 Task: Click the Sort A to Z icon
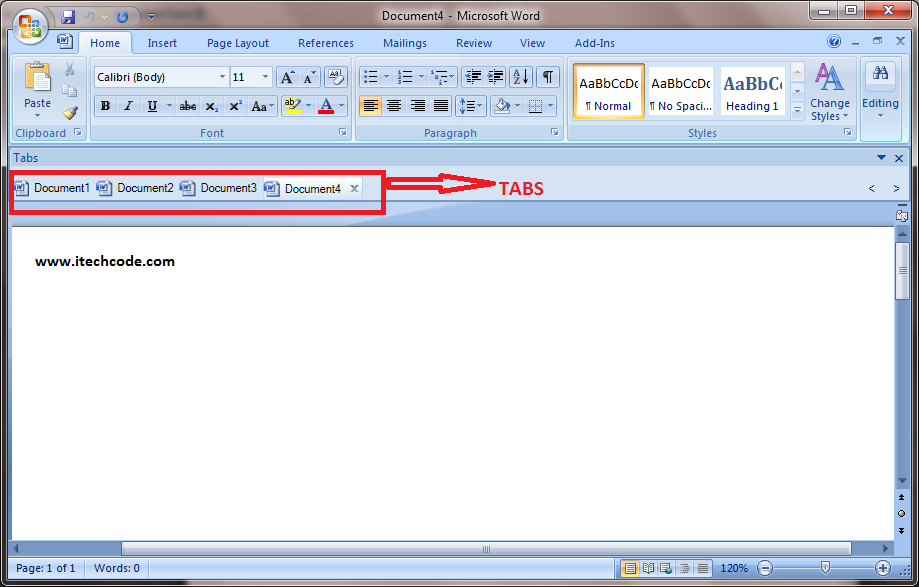point(520,77)
